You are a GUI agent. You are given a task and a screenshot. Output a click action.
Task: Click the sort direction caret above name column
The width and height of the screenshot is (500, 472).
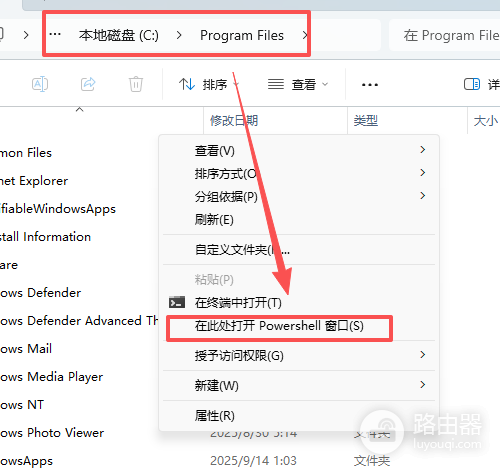pyautogui.click(x=79, y=109)
